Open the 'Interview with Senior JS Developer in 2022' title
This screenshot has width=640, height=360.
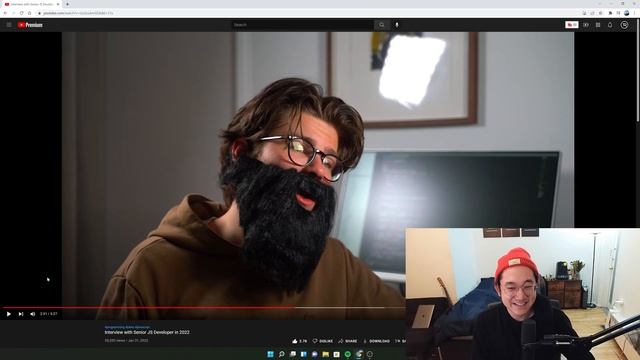147,332
